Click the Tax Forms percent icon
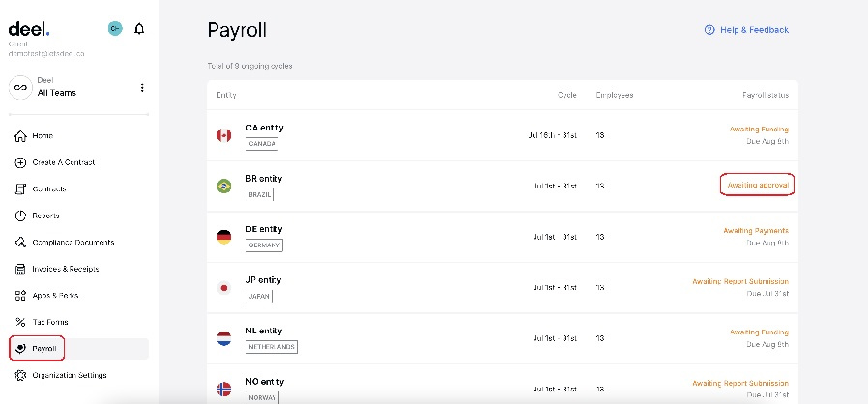The height and width of the screenshot is (404, 868). [20, 322]
